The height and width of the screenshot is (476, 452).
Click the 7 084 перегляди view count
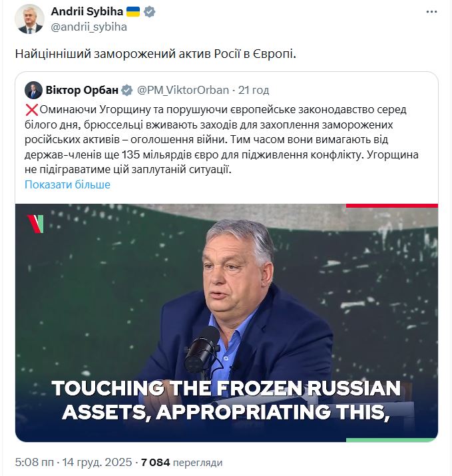(x=180, y=462)
